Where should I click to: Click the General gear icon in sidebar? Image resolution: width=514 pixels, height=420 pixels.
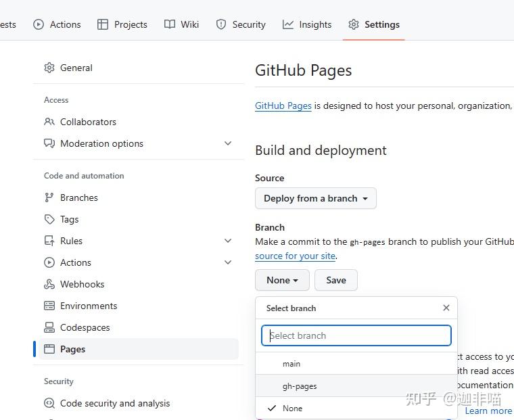click(49, 68)
